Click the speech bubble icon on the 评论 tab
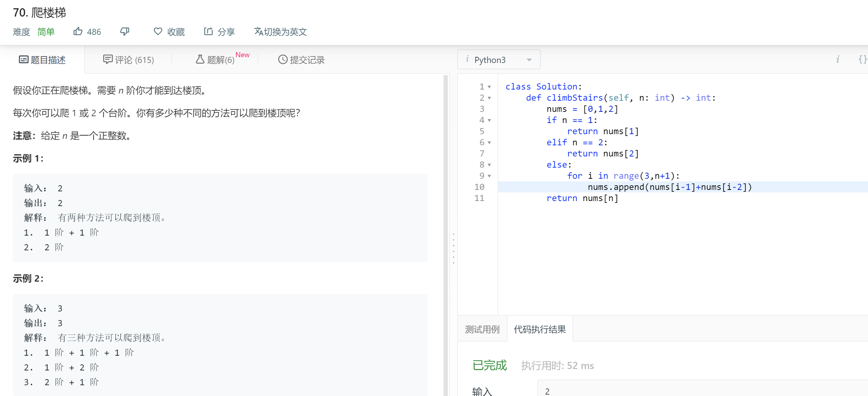The height and width of the screenshot is (396, 868). (x=108, y=59)
